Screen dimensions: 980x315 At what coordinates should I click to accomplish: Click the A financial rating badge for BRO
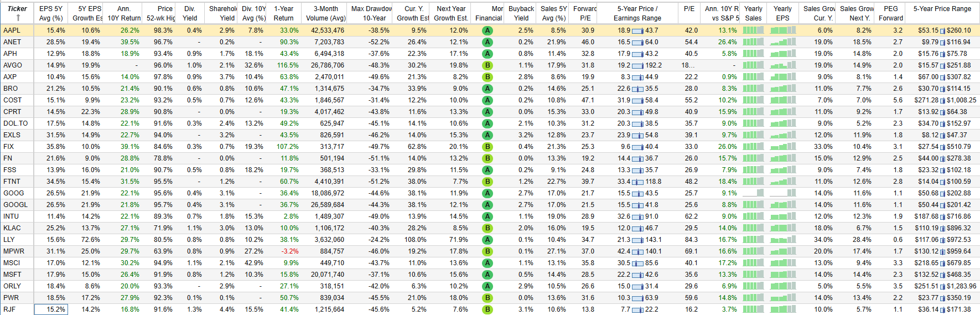(x=488, y=89)
